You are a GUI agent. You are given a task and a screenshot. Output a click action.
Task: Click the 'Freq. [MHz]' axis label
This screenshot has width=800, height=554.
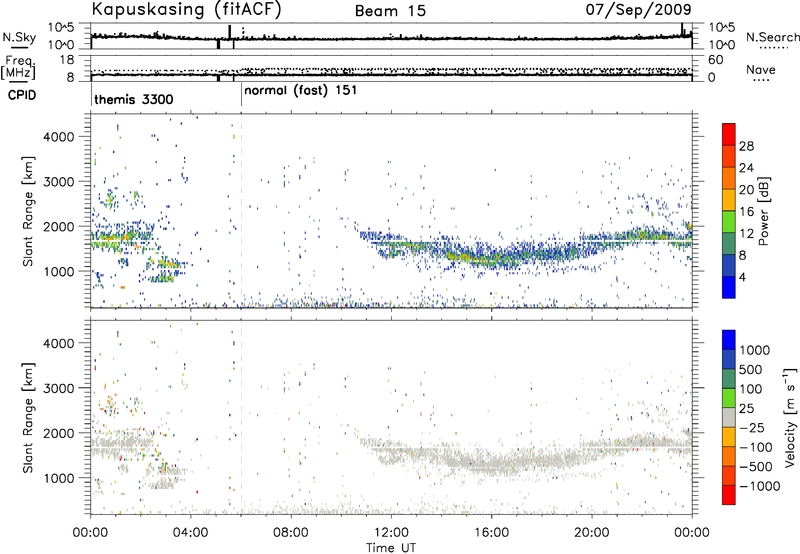point(18,67)
